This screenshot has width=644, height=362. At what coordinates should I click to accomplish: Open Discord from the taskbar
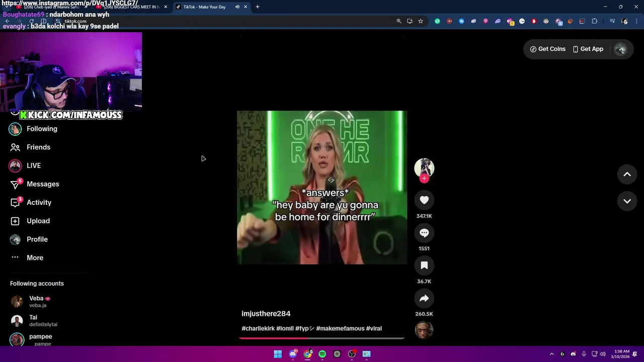point(293,354)
